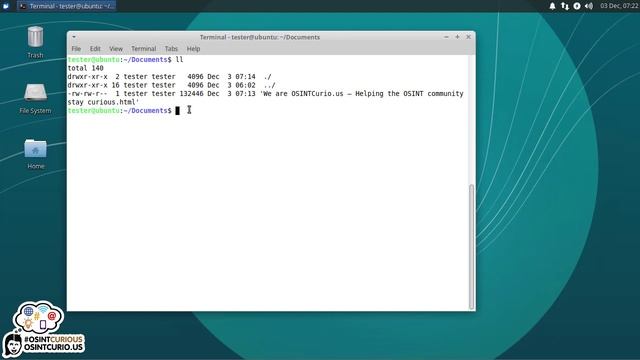
Task: Click the volume speaker icon in the panel
Action: pyautogui.click(x=589, y=6)
